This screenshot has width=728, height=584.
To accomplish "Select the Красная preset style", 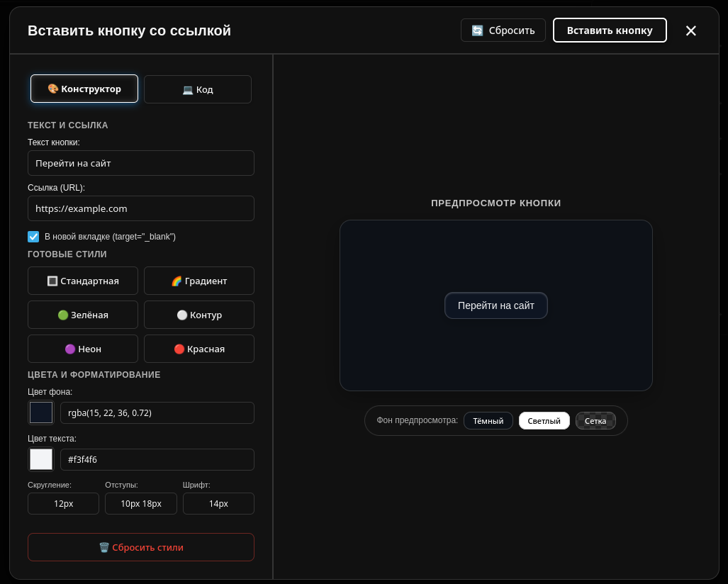I will (199, 349).
